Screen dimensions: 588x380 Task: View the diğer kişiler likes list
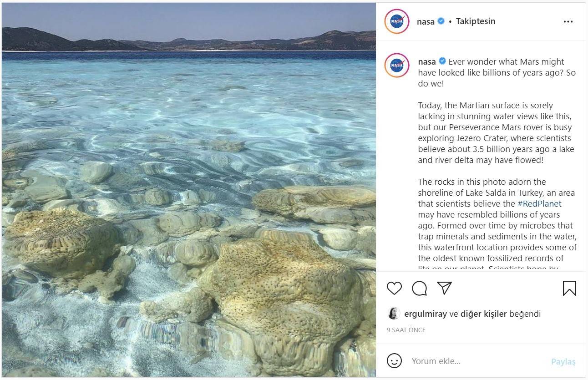(x=483, y=314)
